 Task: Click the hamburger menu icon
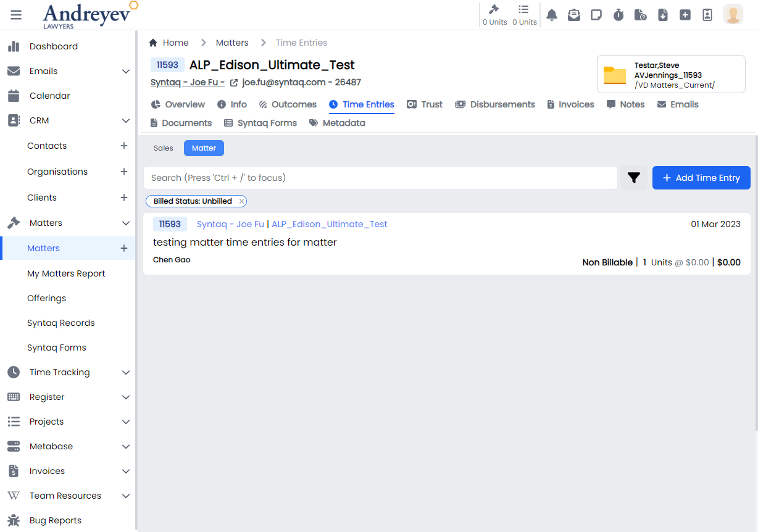click(16, 15)
